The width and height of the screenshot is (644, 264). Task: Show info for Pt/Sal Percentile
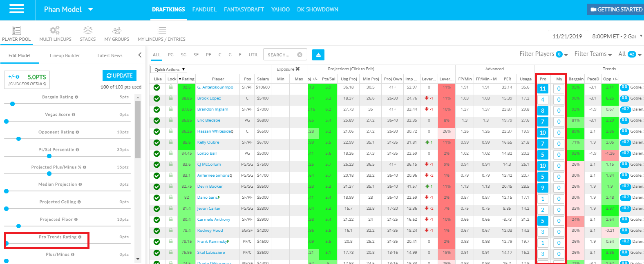point(77,150)
